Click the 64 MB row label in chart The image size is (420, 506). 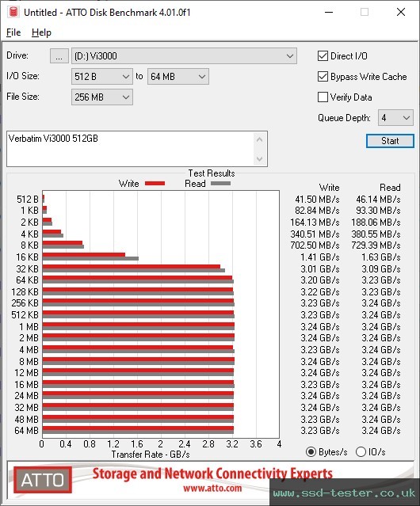(x=26, y=431)
